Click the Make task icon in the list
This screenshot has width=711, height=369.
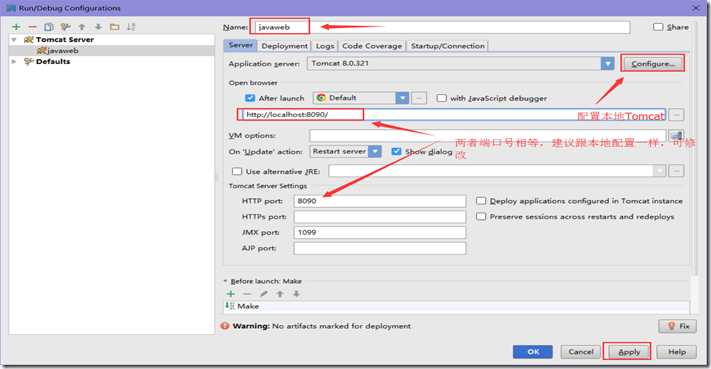(230, 306)
